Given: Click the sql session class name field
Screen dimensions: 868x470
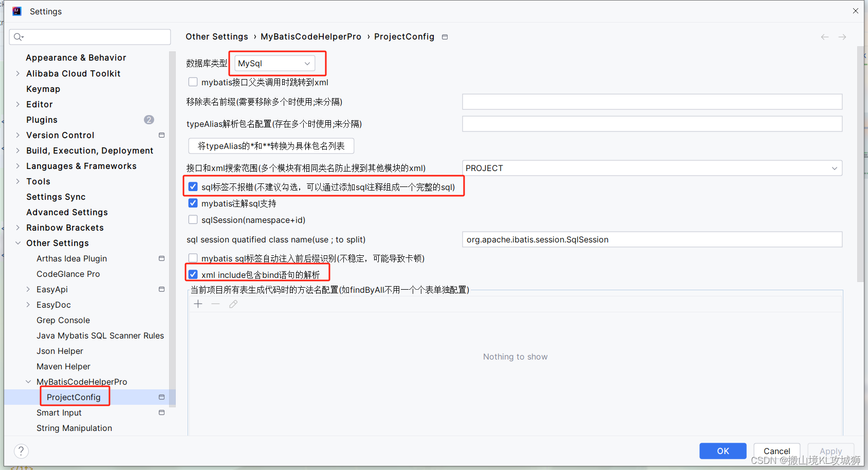Looking at the screenshot, I should point(652,239).
